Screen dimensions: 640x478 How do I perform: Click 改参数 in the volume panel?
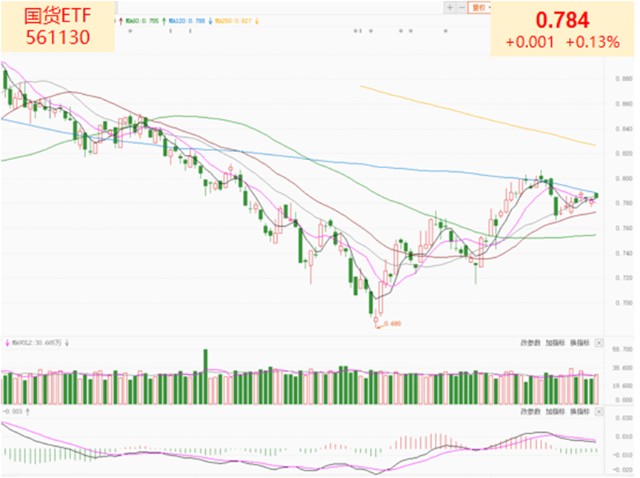point(530,343)
